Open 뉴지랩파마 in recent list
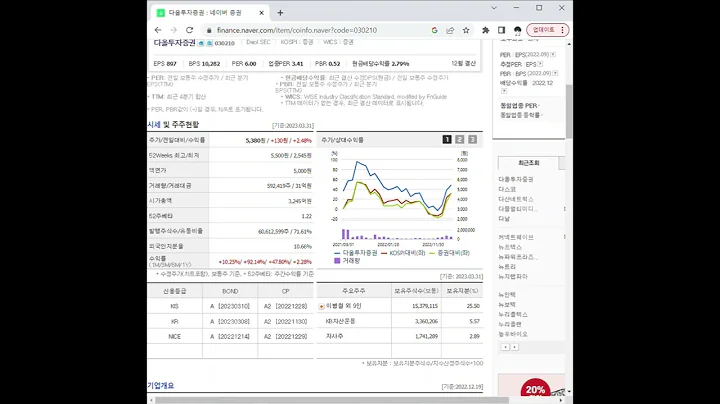 point(513,276)
